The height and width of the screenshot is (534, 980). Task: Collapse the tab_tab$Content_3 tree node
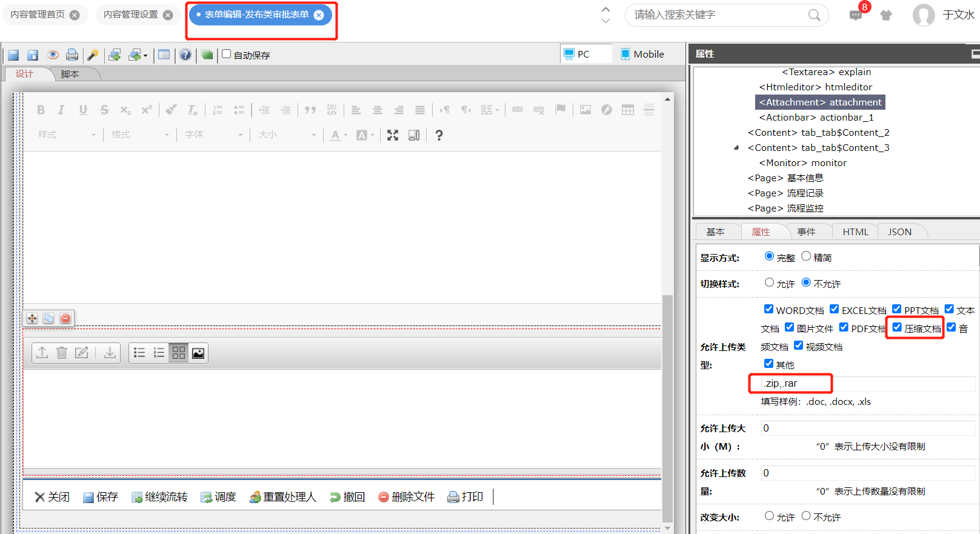point(736,148)
